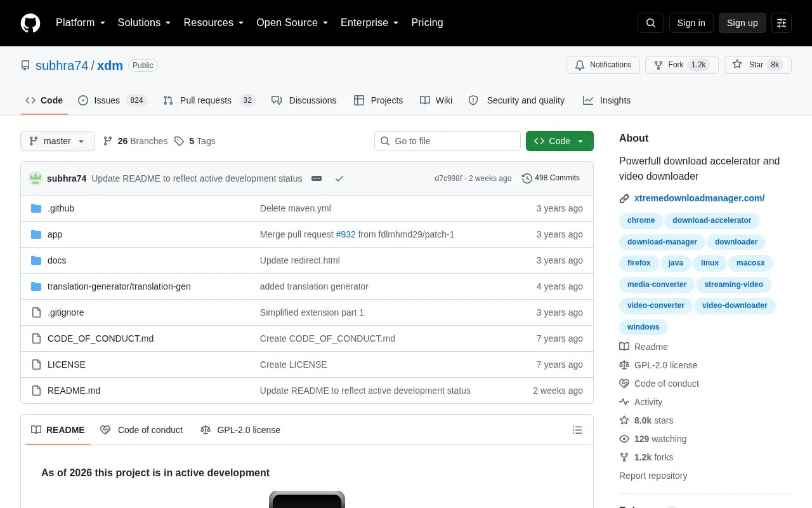
Task: Open the Insights tab
Action: coord(607,100)
